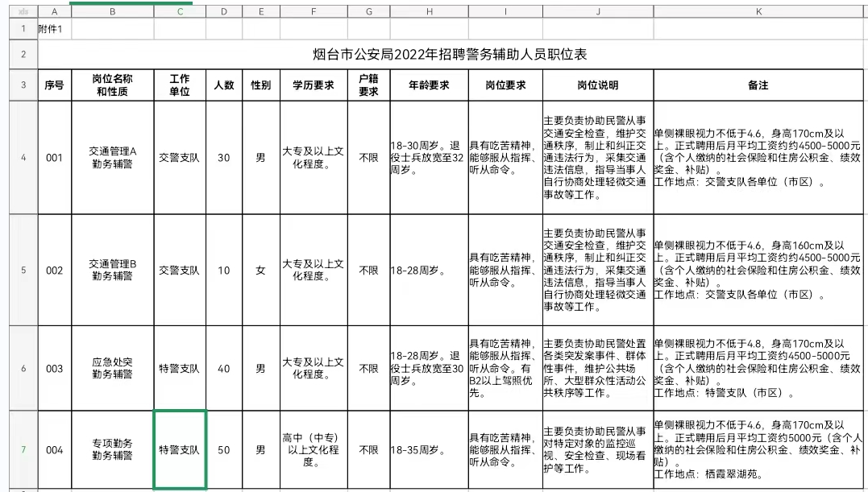
Task: Click the 交通管理B勤务辅警 cell
Action: coord(112,271)
